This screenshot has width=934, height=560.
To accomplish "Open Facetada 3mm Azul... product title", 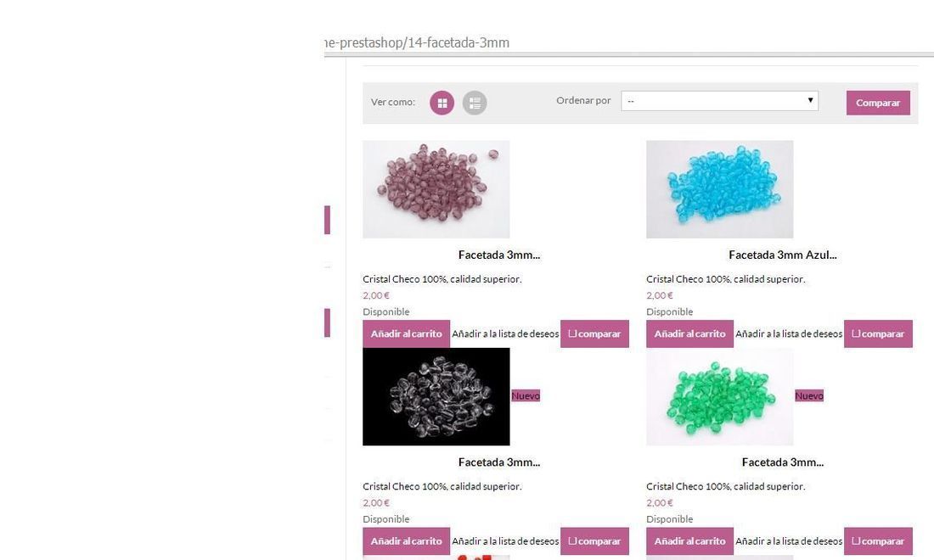I will click(x=782, y=255).
